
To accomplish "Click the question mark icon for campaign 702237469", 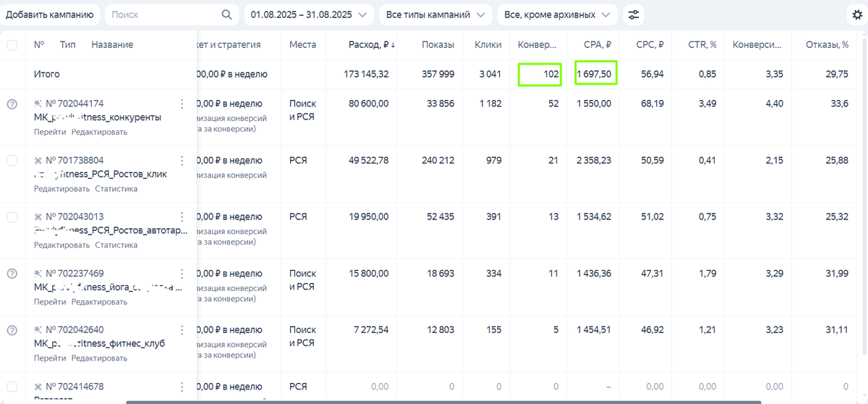I will [x=12, y=274].
